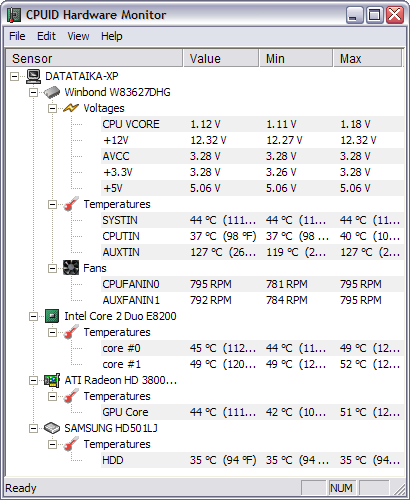Select the +5V voltage row

tap(252, 188)
